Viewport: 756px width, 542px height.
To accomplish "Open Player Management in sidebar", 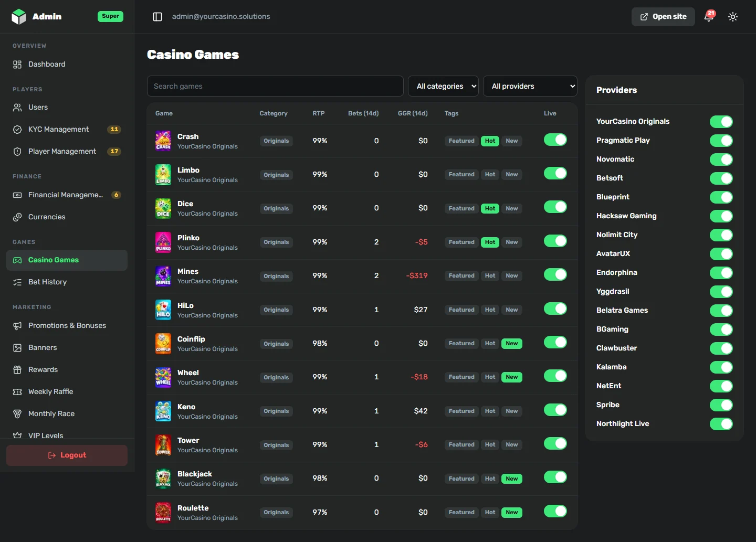I will 67,151.
